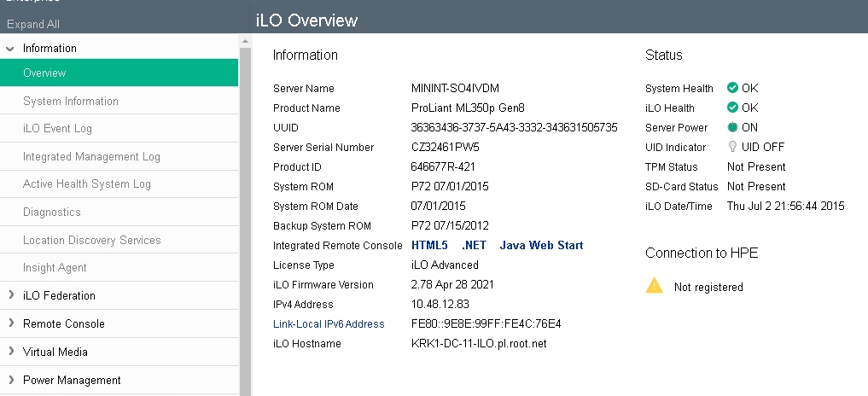868x396 pixels.
Task: Expand the Power Management section
Action: tap(11, 380)
